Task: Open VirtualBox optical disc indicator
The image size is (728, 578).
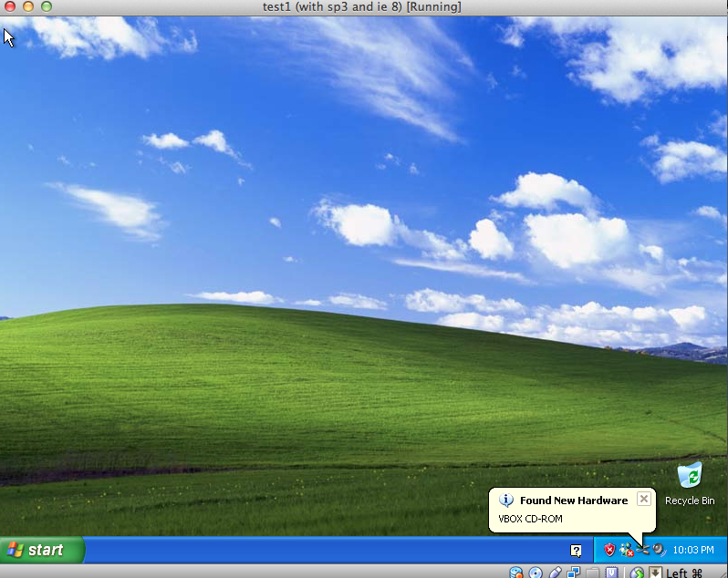Action: click(x=536, y=573)
